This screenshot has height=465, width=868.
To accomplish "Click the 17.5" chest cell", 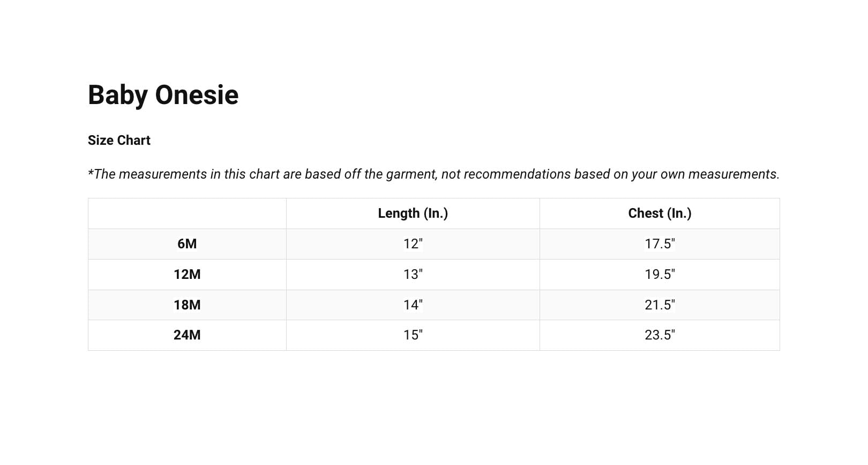I will (660, 244).
